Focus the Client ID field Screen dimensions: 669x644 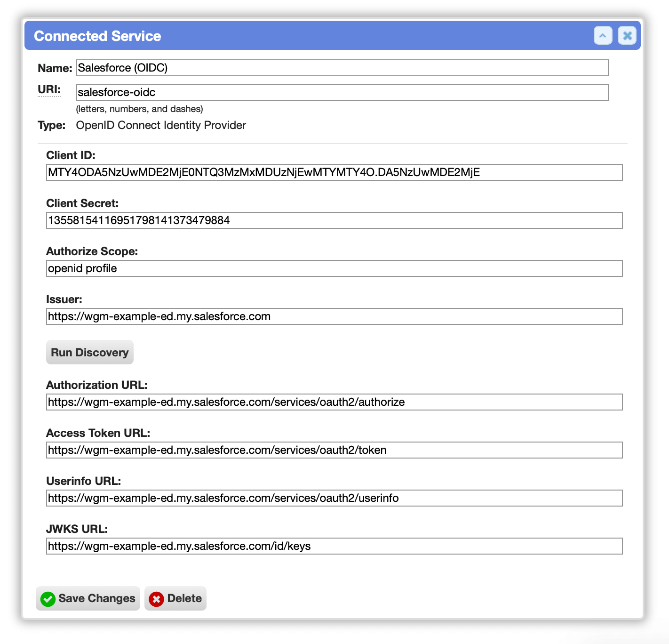(334, 172)
